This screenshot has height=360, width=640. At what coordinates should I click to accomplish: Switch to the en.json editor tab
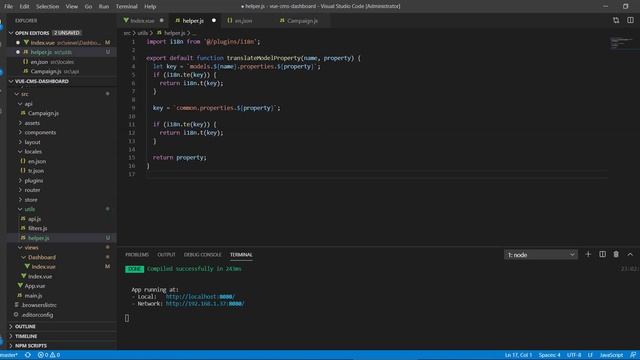[243, 20]
